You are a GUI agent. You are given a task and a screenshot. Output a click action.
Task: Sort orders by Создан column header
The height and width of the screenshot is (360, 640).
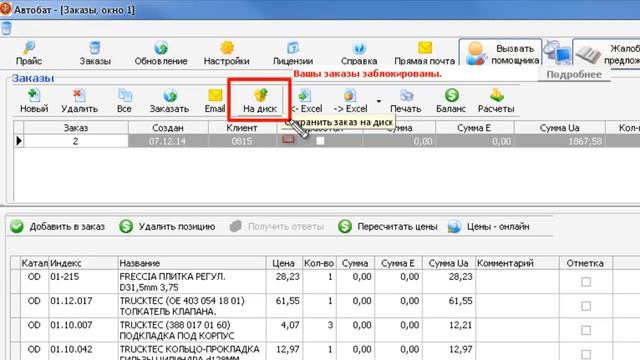point(168,128)
